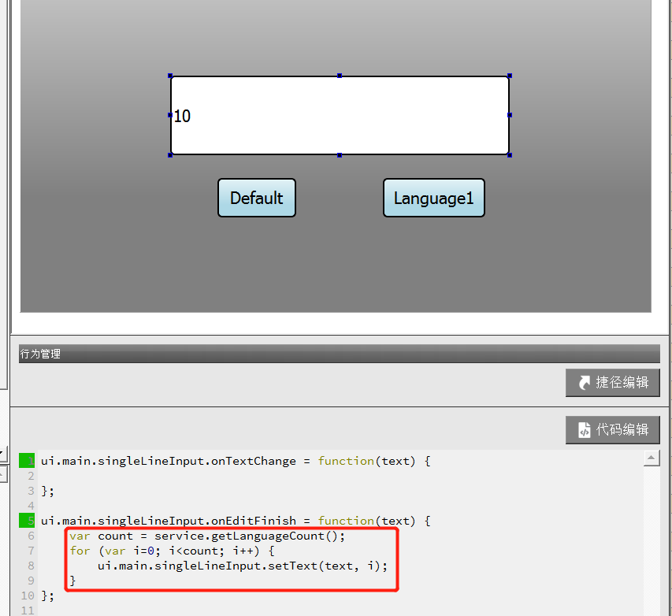Image resolution: width=672 pixels, height=616 pixels.
Task: Click the bottom-right resize handle of the input
Action: coord(510,155)
